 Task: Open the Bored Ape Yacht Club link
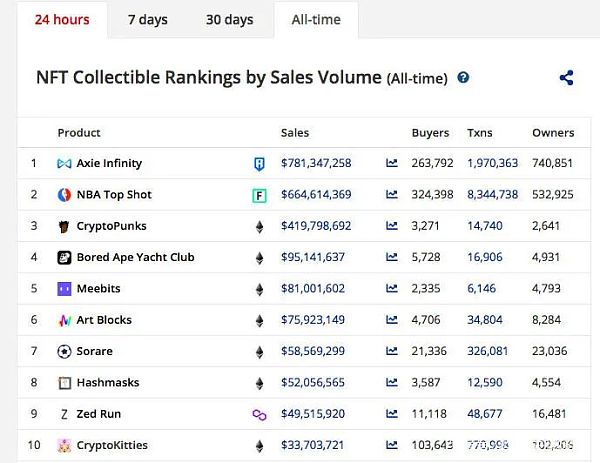tap(135, 257)
